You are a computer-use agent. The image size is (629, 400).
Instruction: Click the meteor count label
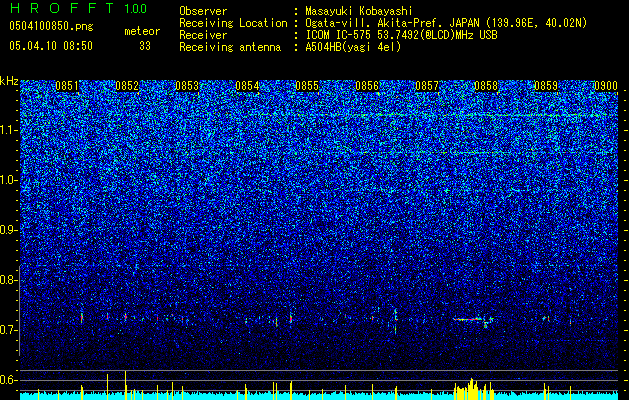tap(142, 31)
